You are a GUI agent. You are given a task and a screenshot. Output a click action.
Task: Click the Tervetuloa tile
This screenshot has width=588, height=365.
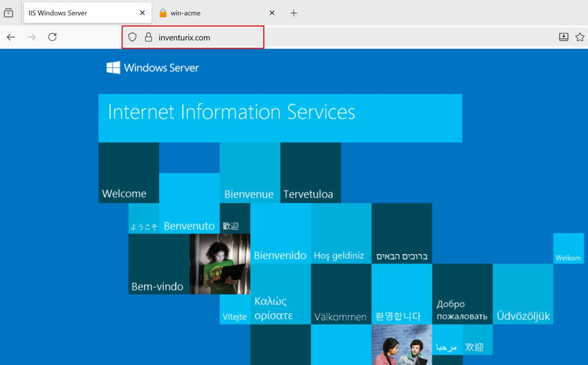click(311, 172)
